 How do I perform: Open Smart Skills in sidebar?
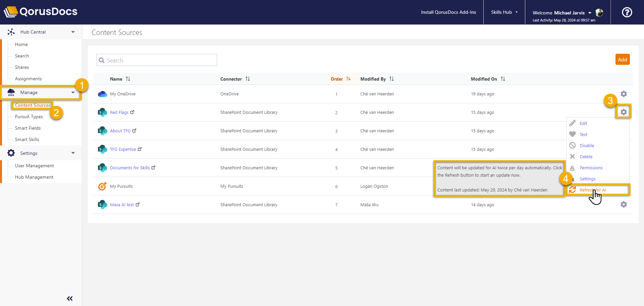(x=27, y=139)
